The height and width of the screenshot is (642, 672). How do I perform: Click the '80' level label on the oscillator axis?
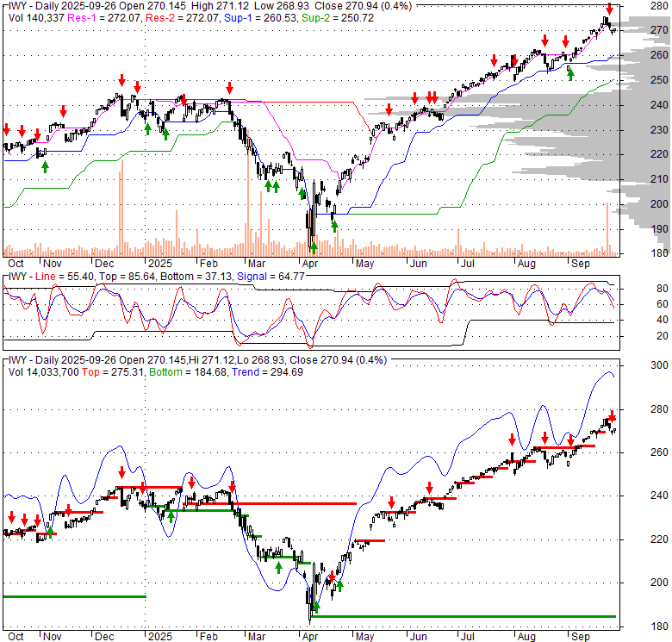(x=663, y=289)
